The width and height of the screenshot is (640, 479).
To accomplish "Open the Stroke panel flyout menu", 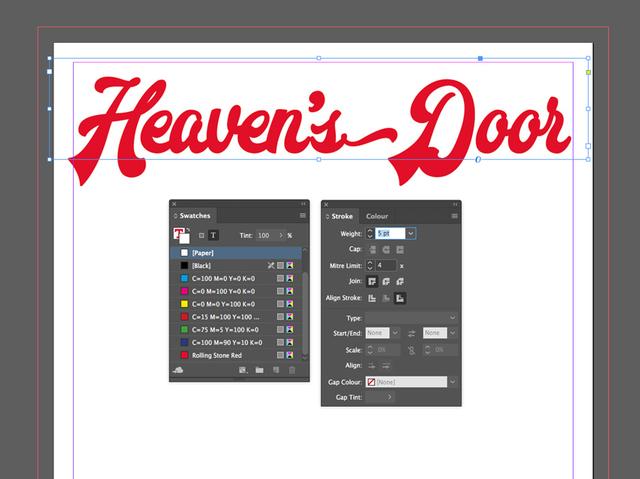I will [x=454, y=216].
